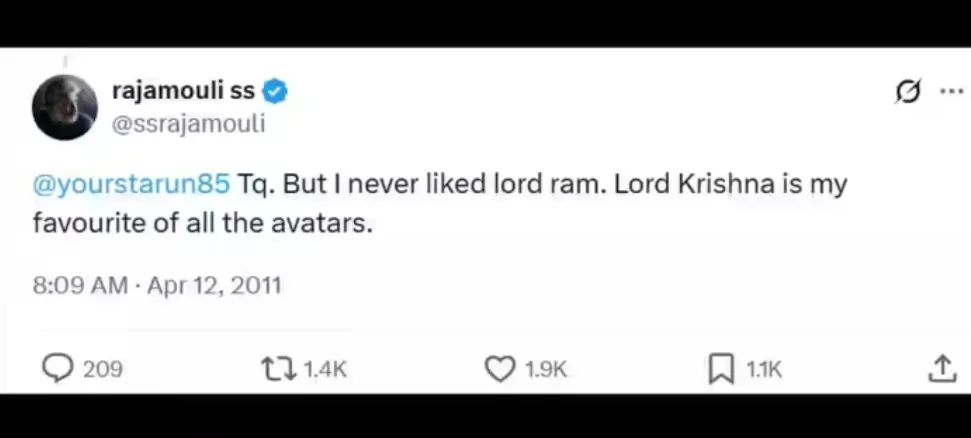Open the three-dot more options menu
Screen dimensions: 971x438
pos(950,92)
